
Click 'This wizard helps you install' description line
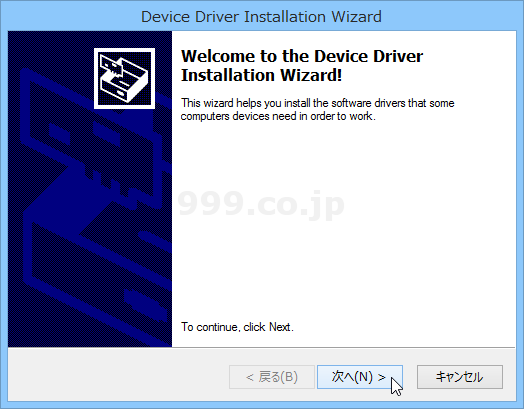(x=317, y=103)
